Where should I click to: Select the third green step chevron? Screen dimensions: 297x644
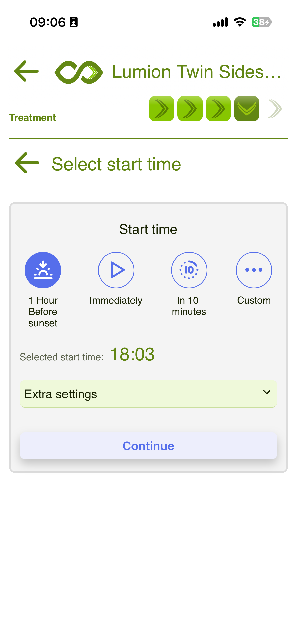(218, 109)
